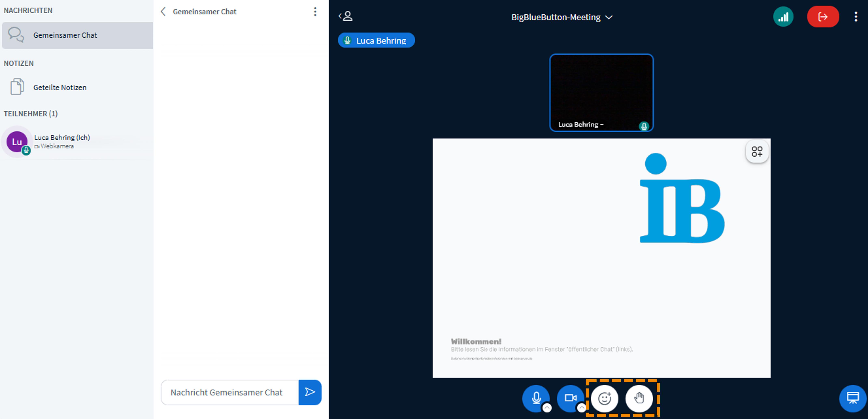Leave the meeting with the red button

(823, 16)
